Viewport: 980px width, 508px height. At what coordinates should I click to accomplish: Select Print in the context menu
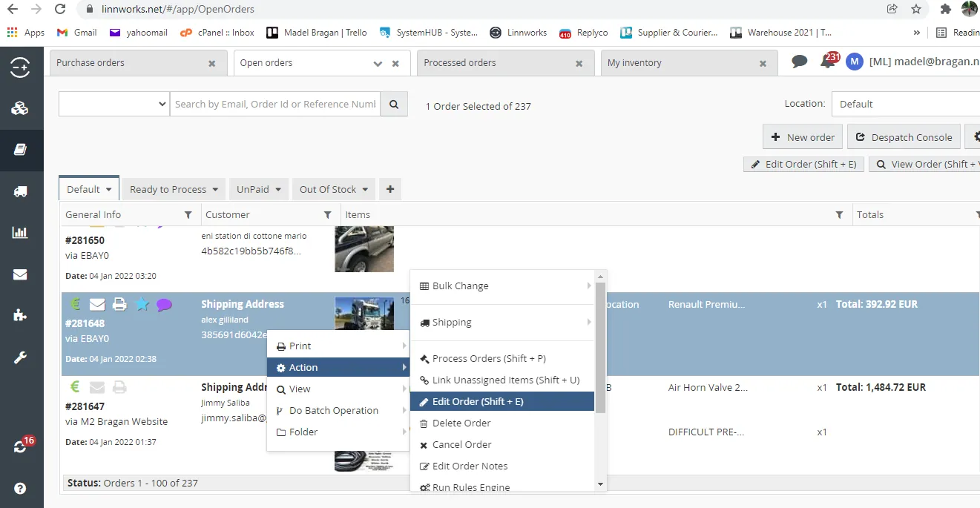(338, 346)
